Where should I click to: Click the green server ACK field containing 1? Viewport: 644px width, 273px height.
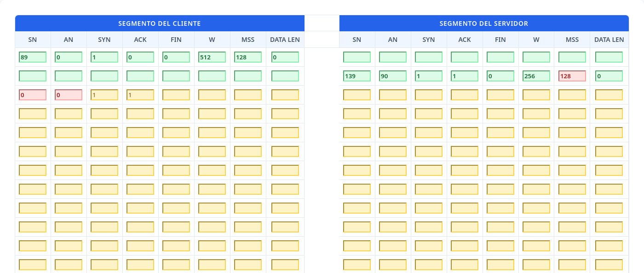pyautogui.click(x=465, y=76)
